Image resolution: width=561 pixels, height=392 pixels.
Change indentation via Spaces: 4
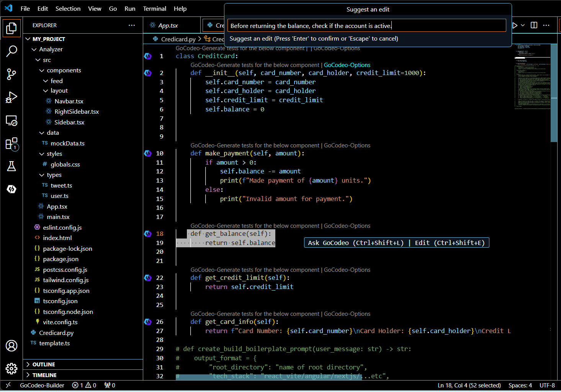pos(520,385)
